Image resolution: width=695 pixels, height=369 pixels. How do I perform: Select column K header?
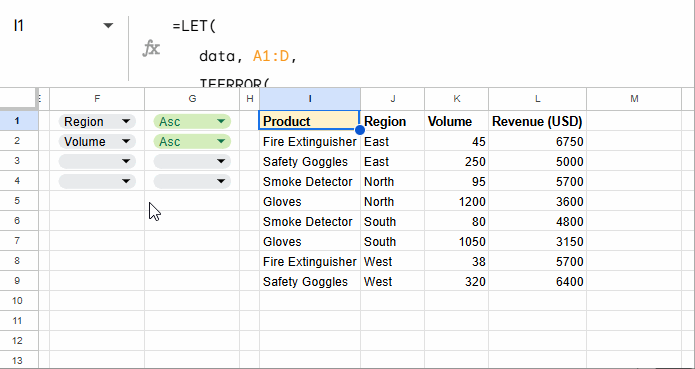[x=457, y=99]
